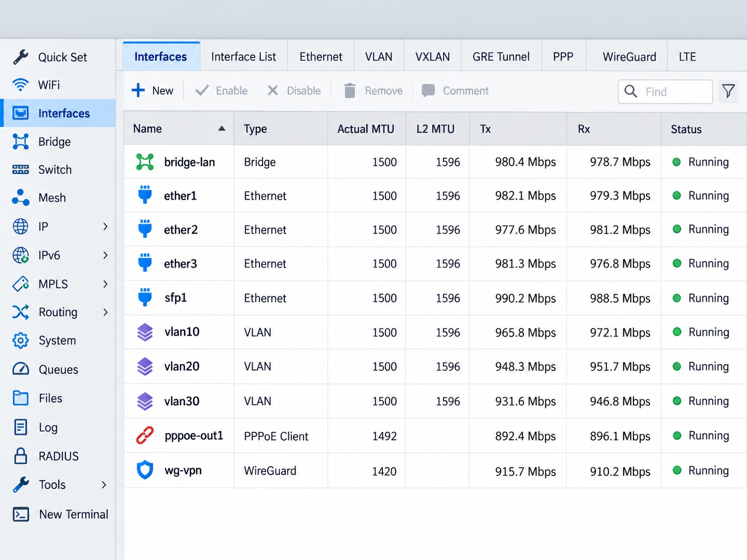
Task: Click the New Terminal console icon
Action: click(x=21, y=514)
